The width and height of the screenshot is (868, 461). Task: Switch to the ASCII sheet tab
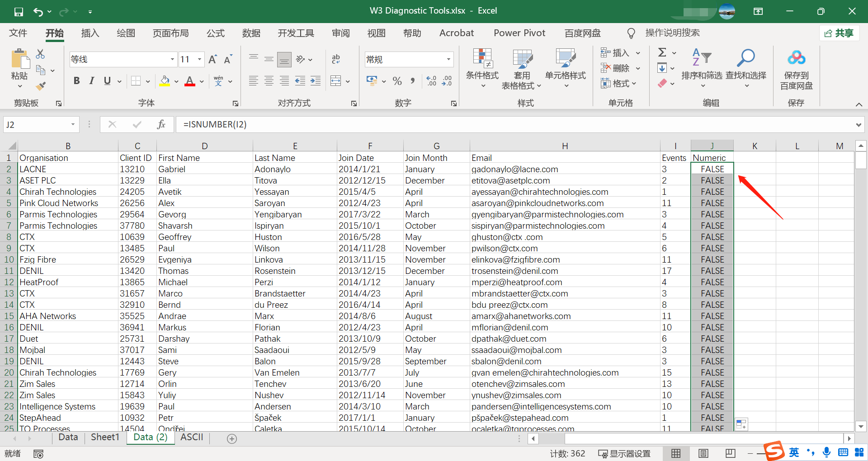pyautogui.click(x=192, y=437)
